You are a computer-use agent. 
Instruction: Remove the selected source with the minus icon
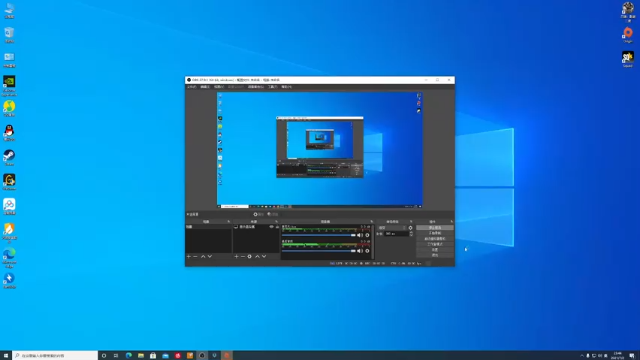tap(243, 256)
